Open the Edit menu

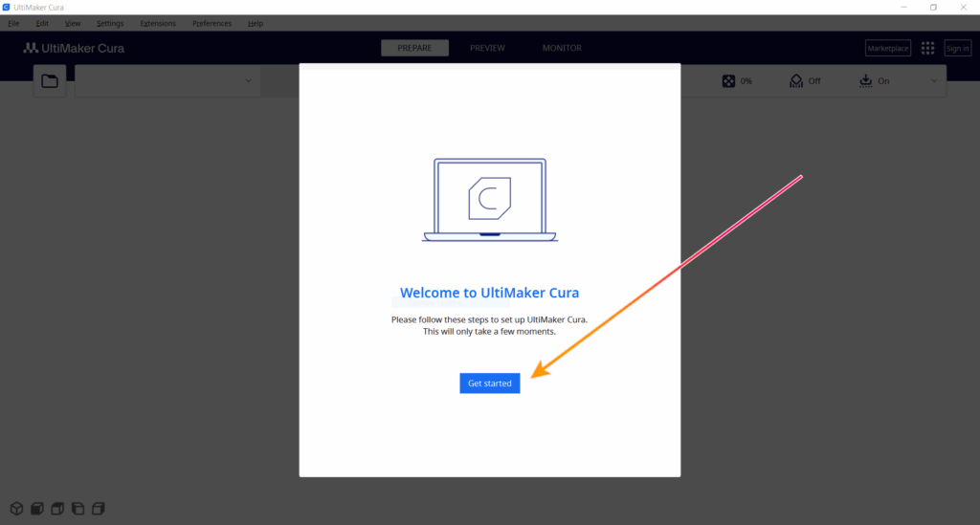pyautogui.click(x=42, y=23)
